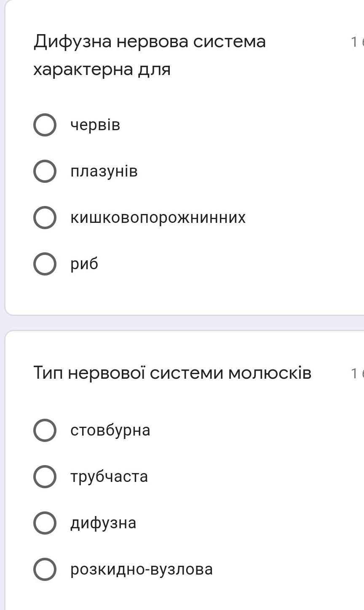Mark the radio circle beside риб
The height and width of the screenshot is (610, 364).
[45, 264]
